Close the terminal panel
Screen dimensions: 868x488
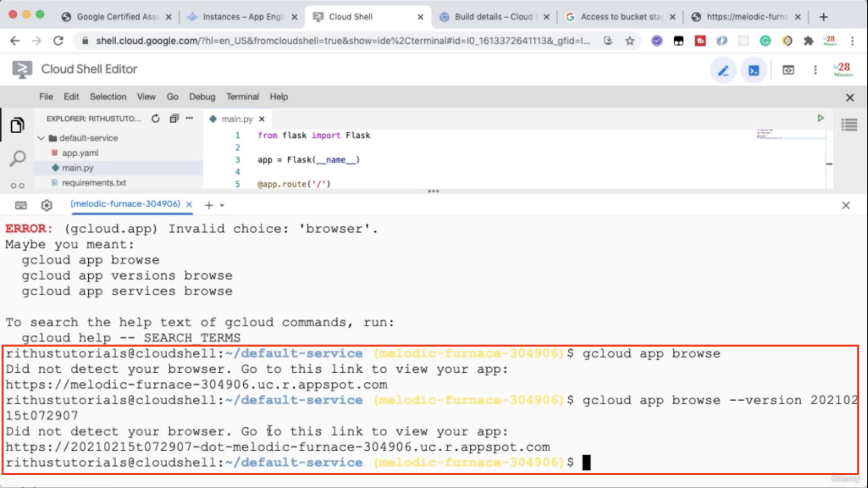tap(846, 205)
